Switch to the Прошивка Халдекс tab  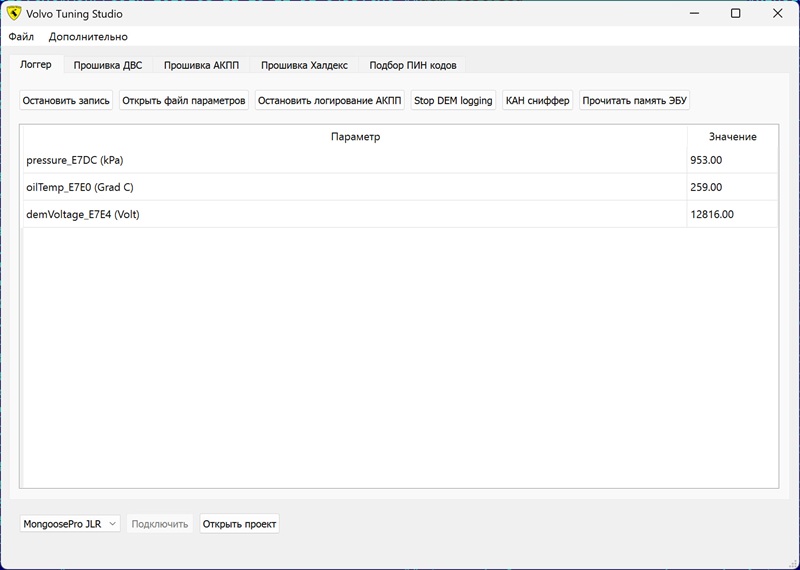coord(304,65)
